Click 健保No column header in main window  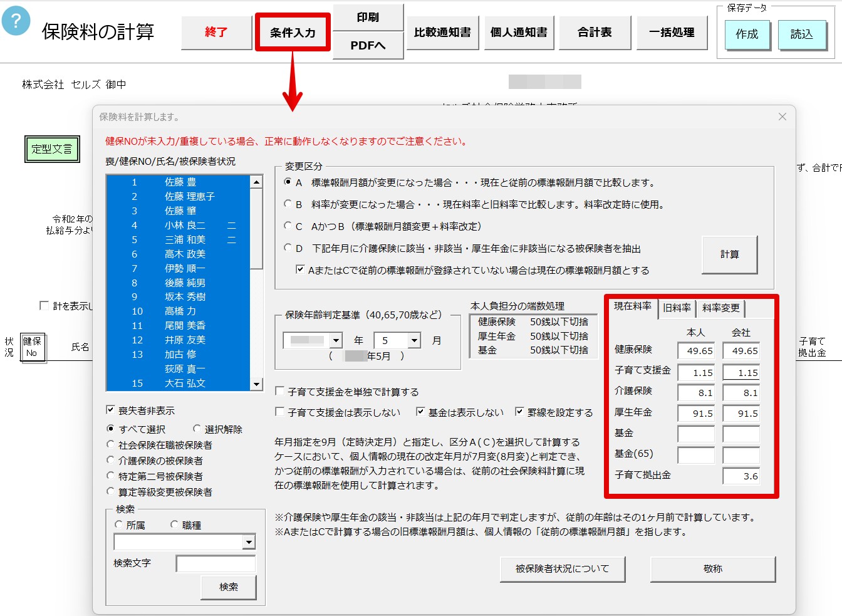click(x=32, y=347)
